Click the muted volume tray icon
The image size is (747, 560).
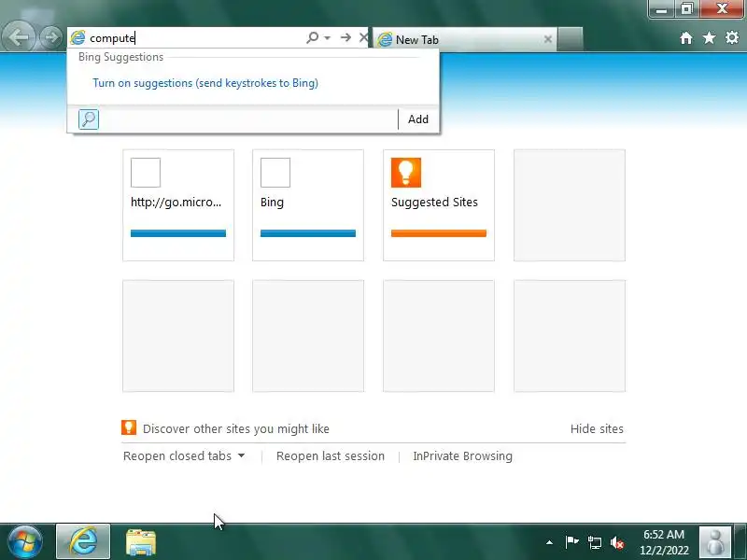tap(617, 542)
